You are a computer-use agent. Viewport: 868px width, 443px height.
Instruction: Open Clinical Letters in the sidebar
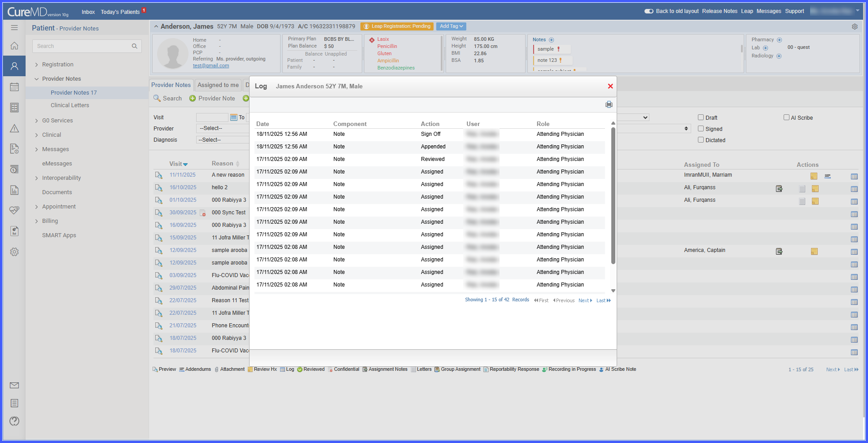click(x=70, y=105)
